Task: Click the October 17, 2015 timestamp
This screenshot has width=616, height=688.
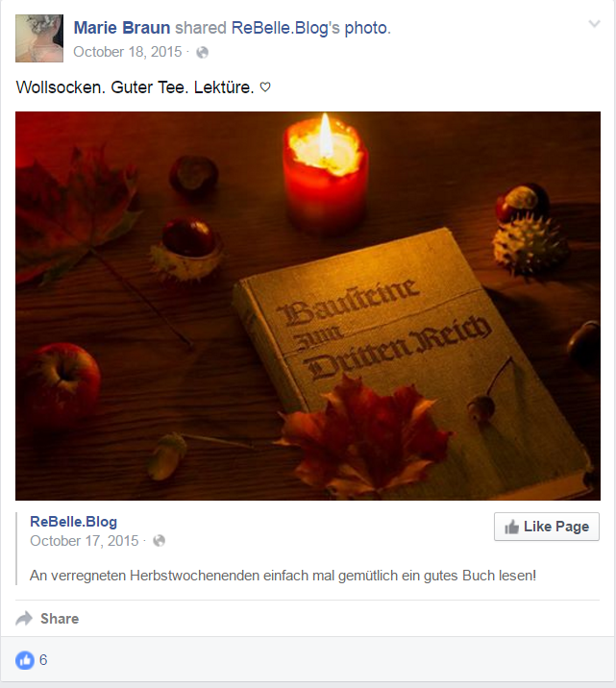Action: pos(84,541)
